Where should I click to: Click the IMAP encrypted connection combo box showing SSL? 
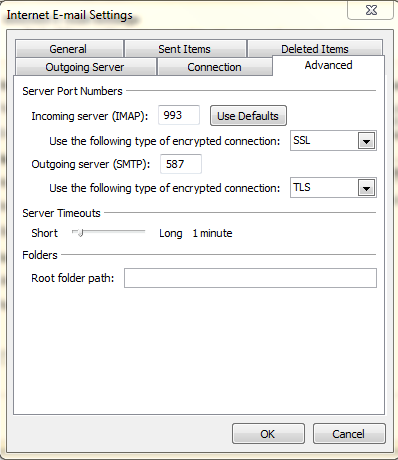point(333,141)
